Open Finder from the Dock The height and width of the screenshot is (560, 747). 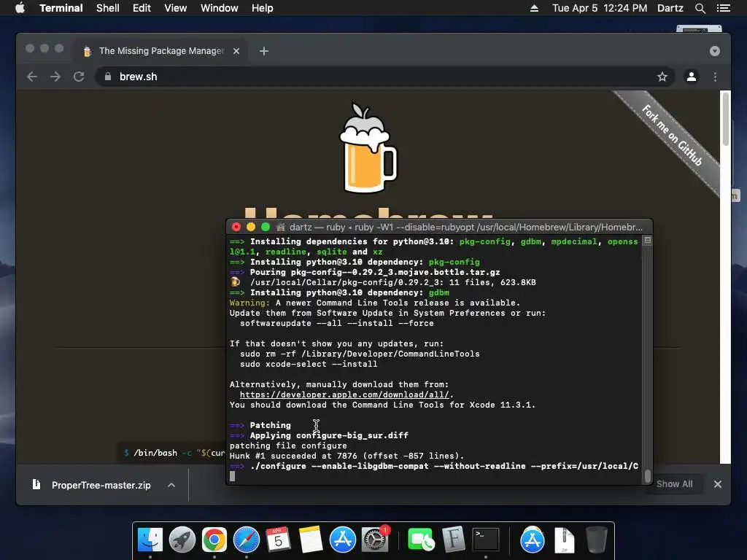point(150,540)
